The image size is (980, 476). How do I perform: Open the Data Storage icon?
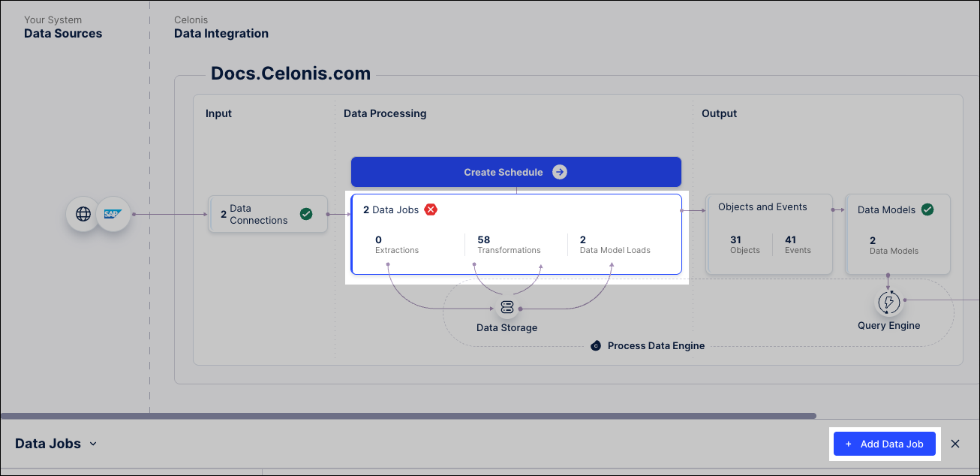coord(507,307)
